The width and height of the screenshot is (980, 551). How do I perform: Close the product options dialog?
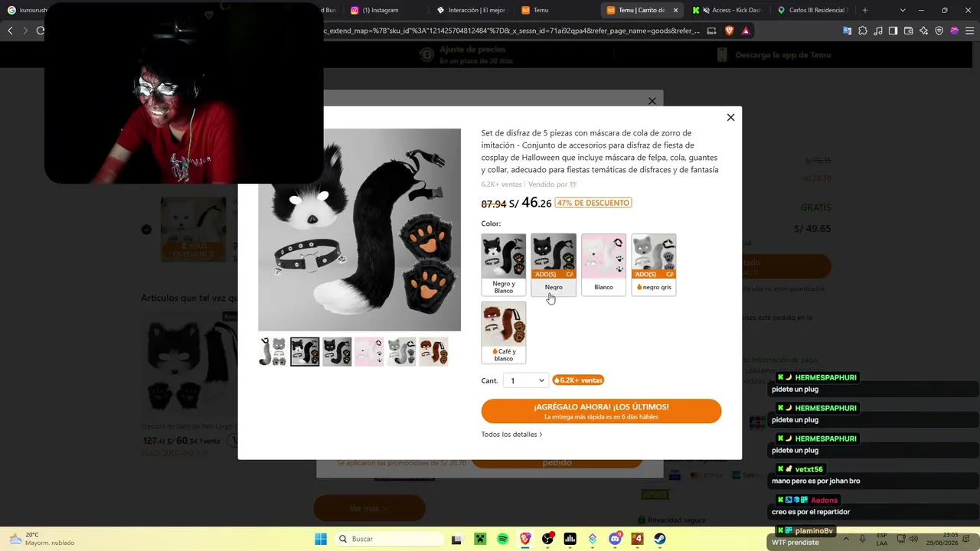[x=730, y=117]
